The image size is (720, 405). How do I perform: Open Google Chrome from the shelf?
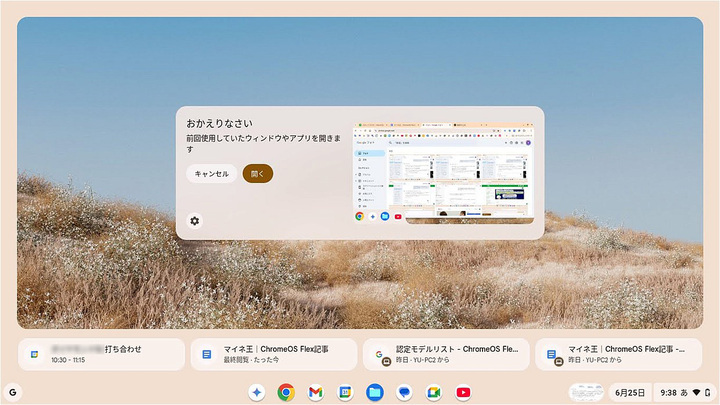point(286,393)
